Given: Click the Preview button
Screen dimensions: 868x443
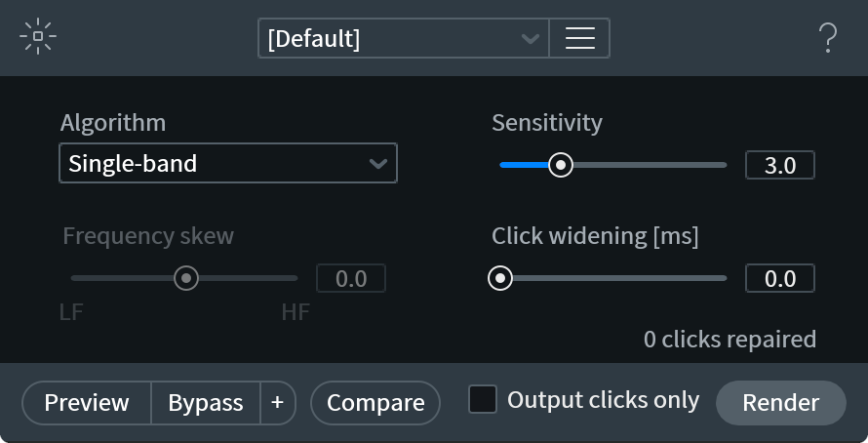Looking at the screenshot, I should [x=87, y=403].
